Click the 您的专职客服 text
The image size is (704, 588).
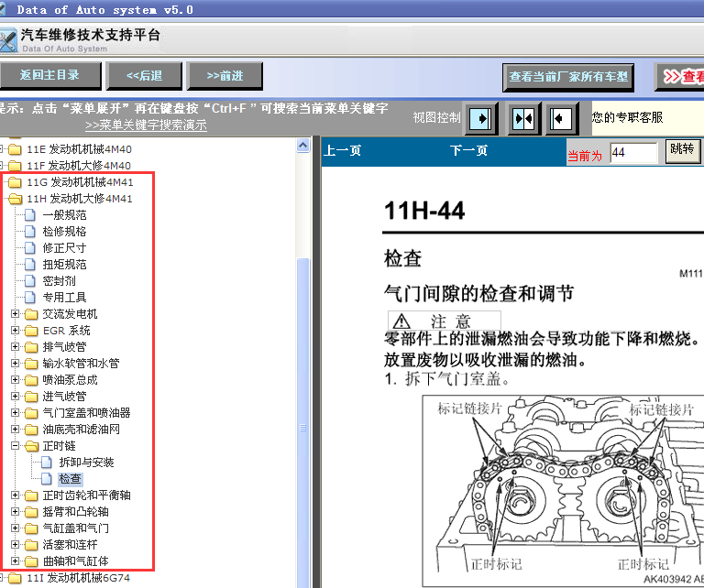627,117
